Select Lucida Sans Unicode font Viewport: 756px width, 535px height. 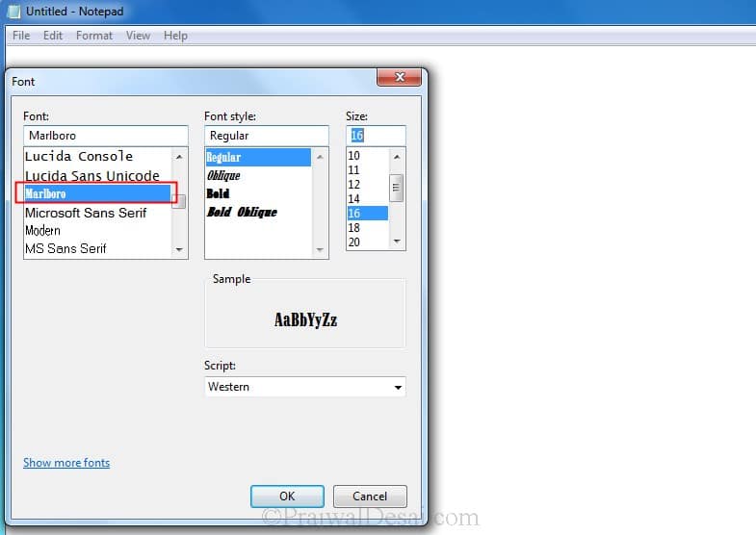(x=97, y=175)
